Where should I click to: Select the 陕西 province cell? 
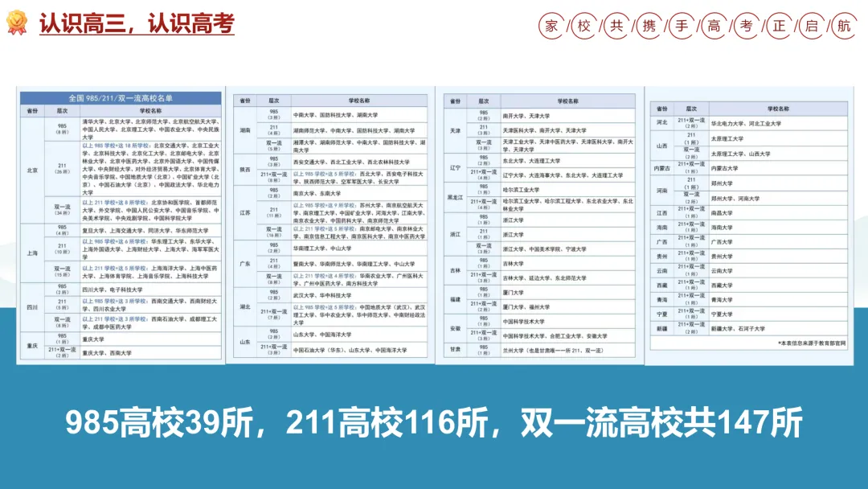pyautogui.click(x=245, y=170)
